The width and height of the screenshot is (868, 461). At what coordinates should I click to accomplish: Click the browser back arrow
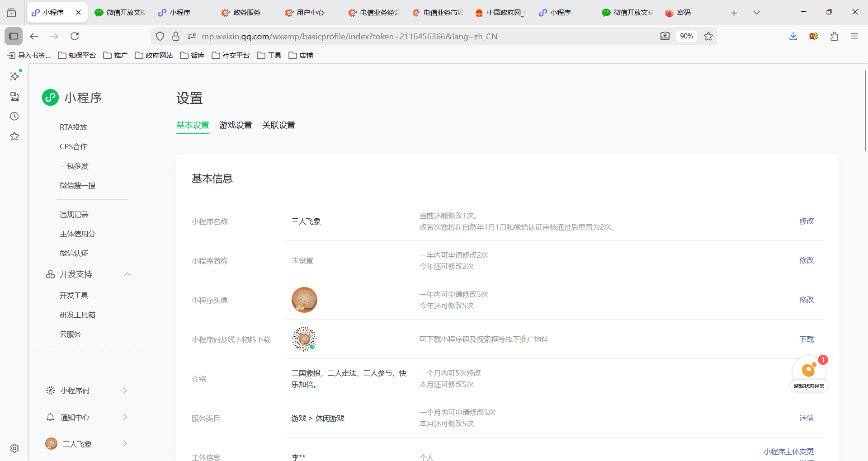click(34, 36)
